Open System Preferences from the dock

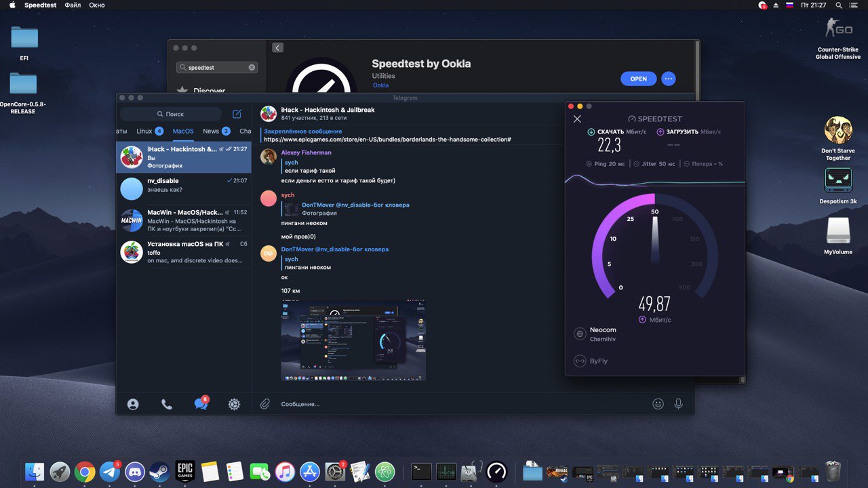point(335,471)
